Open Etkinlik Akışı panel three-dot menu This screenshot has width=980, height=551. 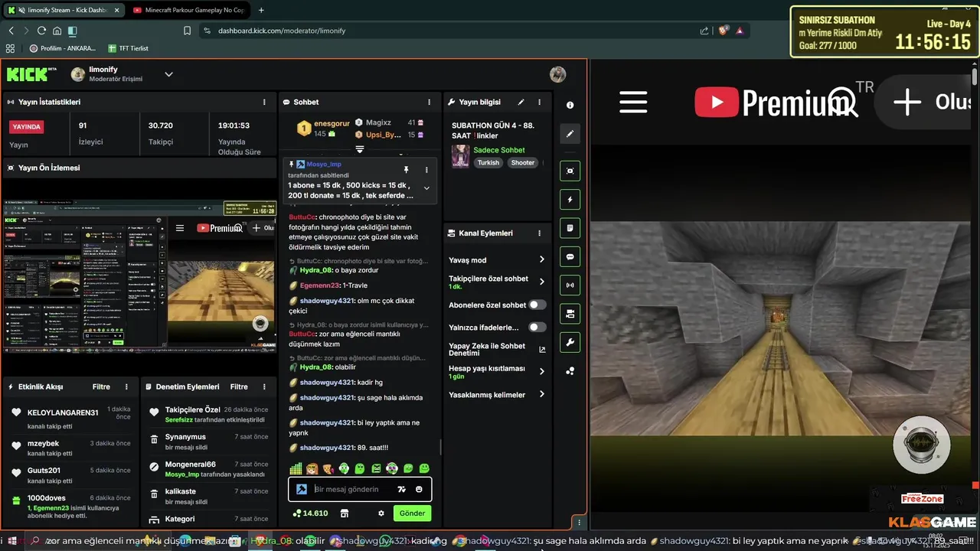tap(127, 386)
